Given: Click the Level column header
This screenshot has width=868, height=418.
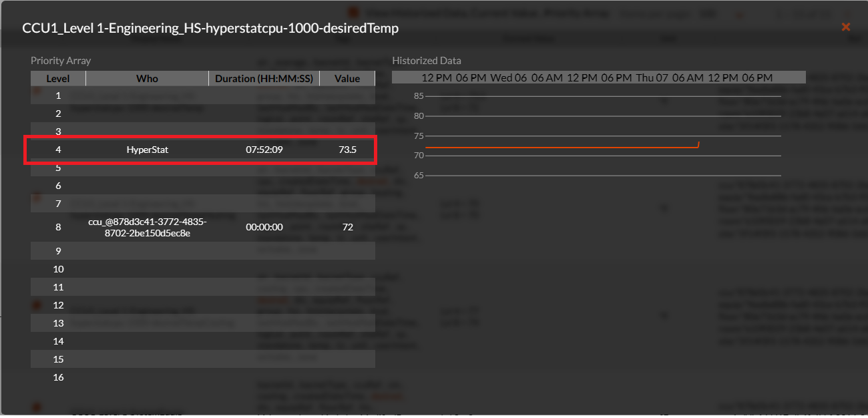Looking at the screenshot, I should click(x=58, y=78).
